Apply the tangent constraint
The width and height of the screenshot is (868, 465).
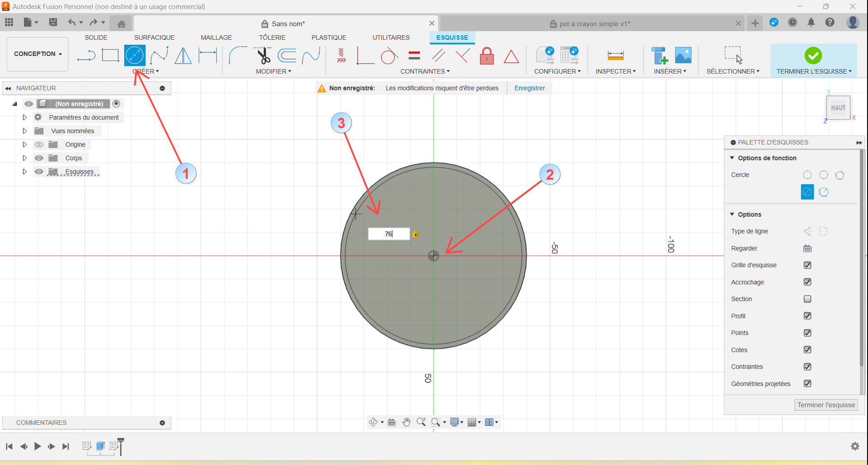tap(389, 56)
